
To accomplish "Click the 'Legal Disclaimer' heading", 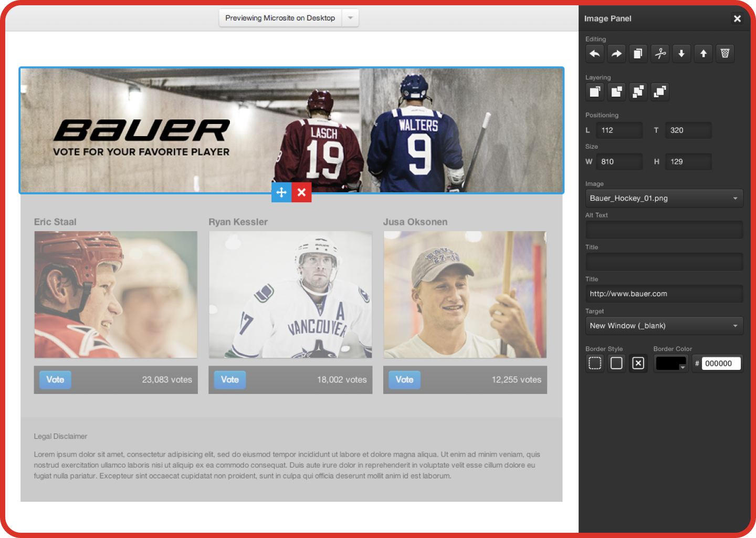I will click(60, 436).
